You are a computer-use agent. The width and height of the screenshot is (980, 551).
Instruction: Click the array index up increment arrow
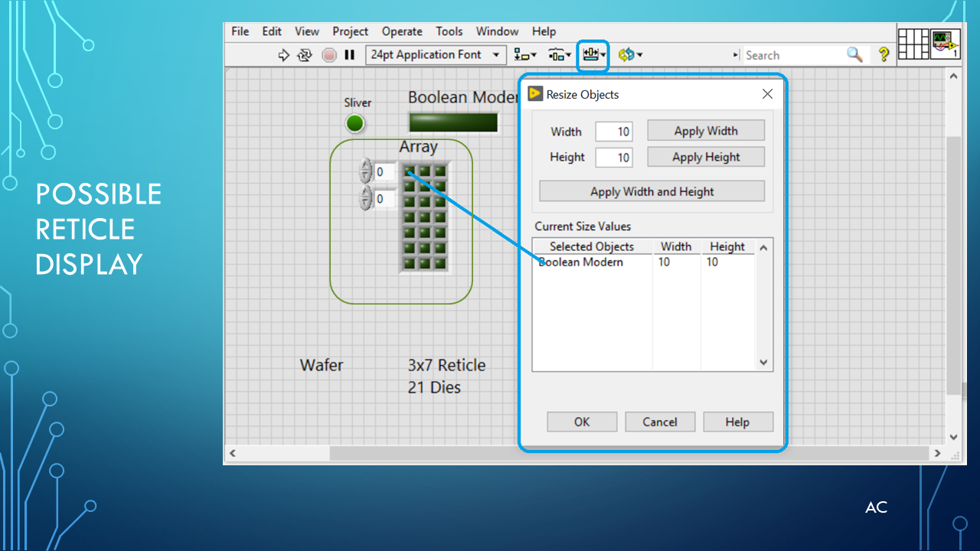tap(365, 167)
